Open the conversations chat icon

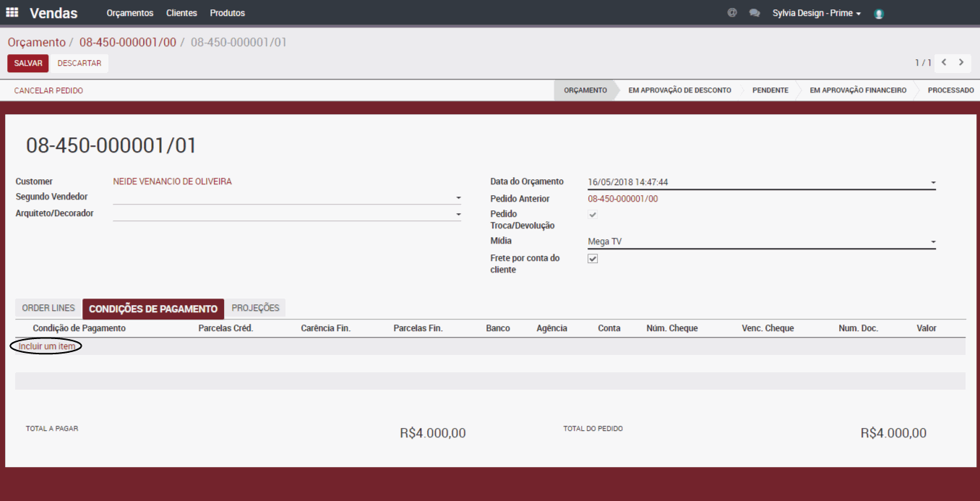755,13
